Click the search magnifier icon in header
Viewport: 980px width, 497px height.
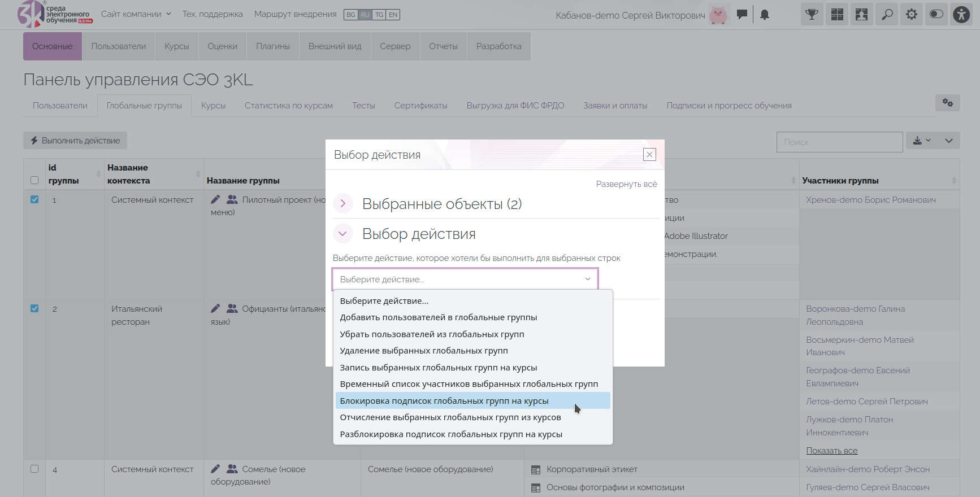coord(887,15)
